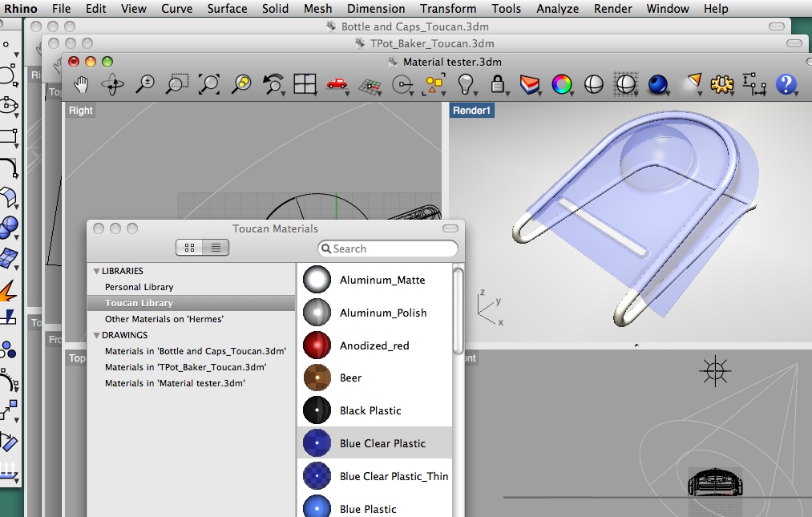
Task: Select the Pan hand tool
Action: pos(81,83)
